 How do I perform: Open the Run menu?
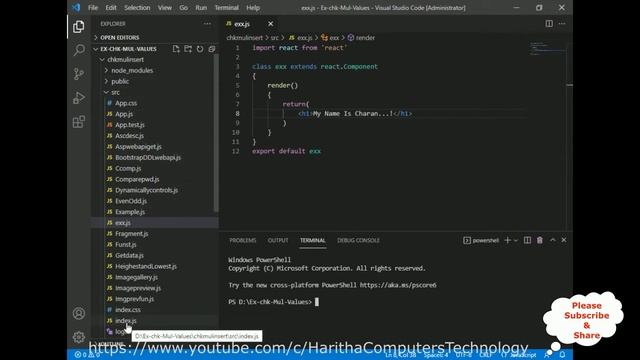tap(201, 8)
